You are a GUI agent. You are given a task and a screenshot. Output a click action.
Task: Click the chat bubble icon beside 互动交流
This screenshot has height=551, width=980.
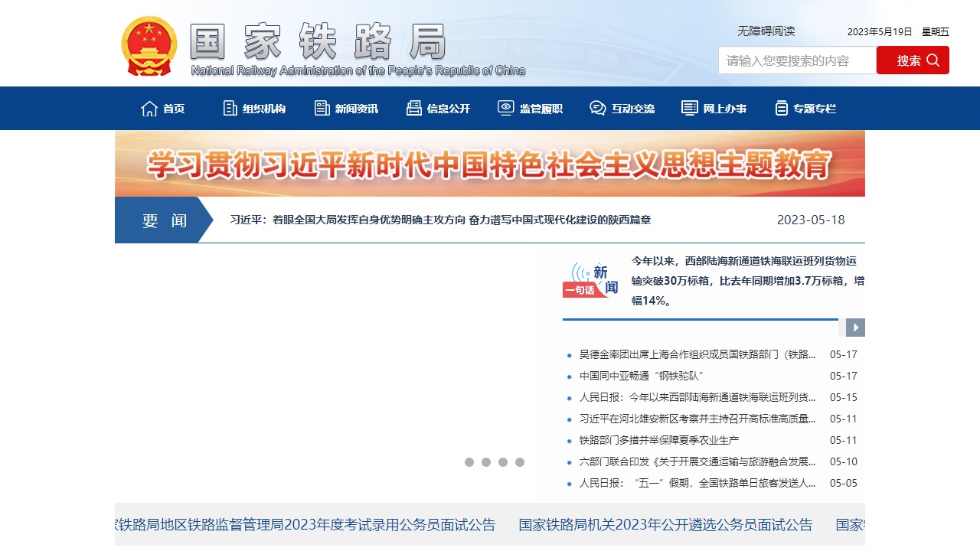(598, 108)
